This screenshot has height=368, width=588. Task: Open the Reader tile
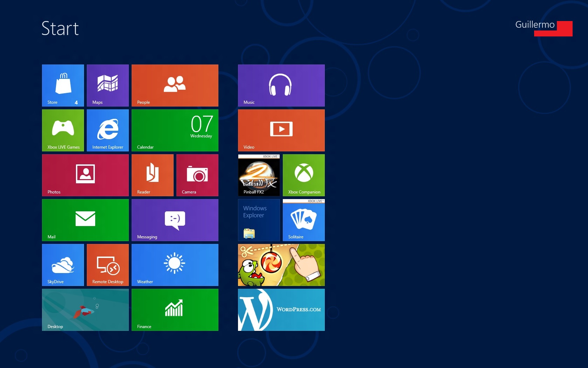[x=153, y=175]
